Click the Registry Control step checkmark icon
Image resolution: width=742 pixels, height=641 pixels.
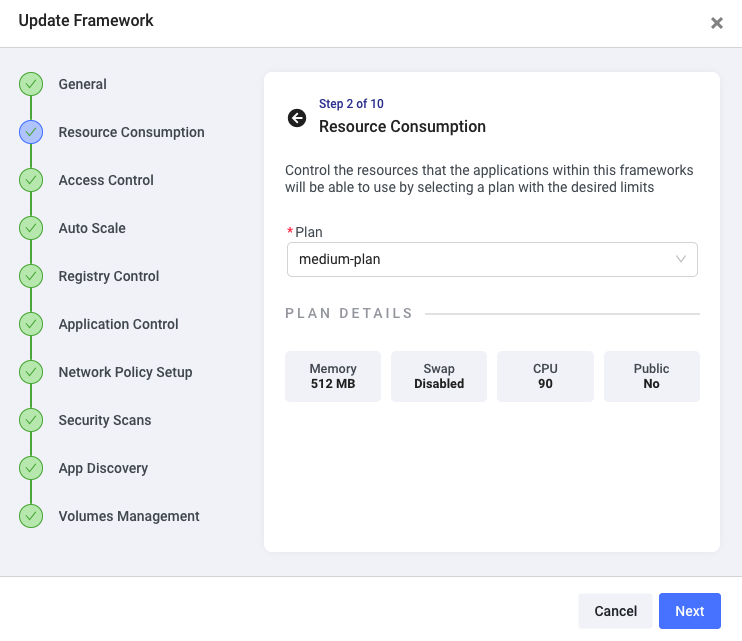click(31, 276)
